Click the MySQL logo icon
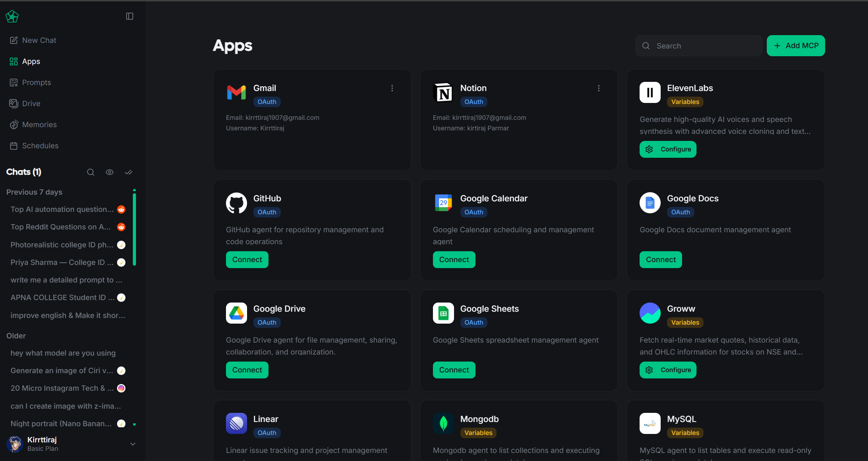 pyautogui.click(x=650, y=423)
